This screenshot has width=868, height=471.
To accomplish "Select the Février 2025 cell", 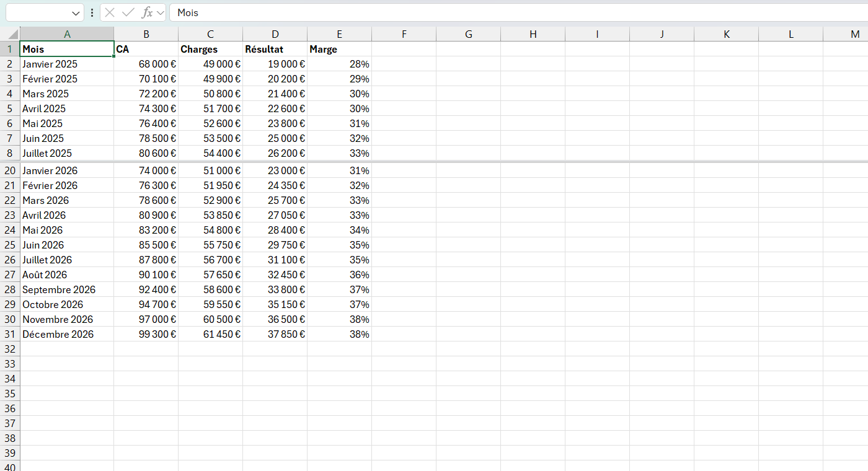I will [67, 79].
